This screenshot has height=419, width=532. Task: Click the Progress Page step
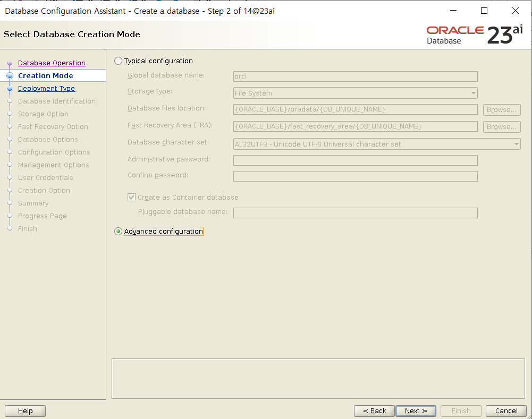click(43, 216)
